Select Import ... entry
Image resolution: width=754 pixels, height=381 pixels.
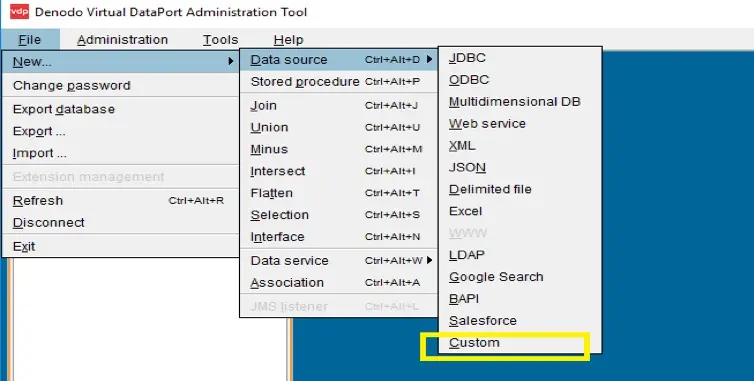121,153
